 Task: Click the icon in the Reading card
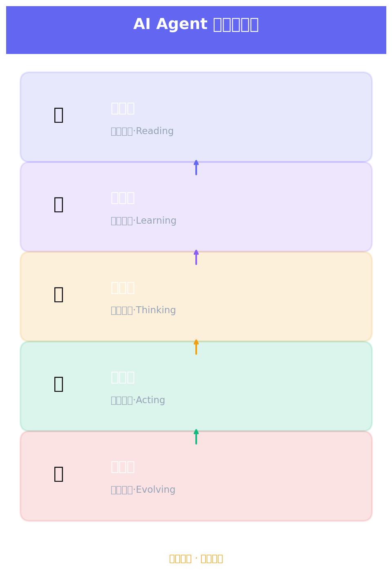tap(58, 115)
